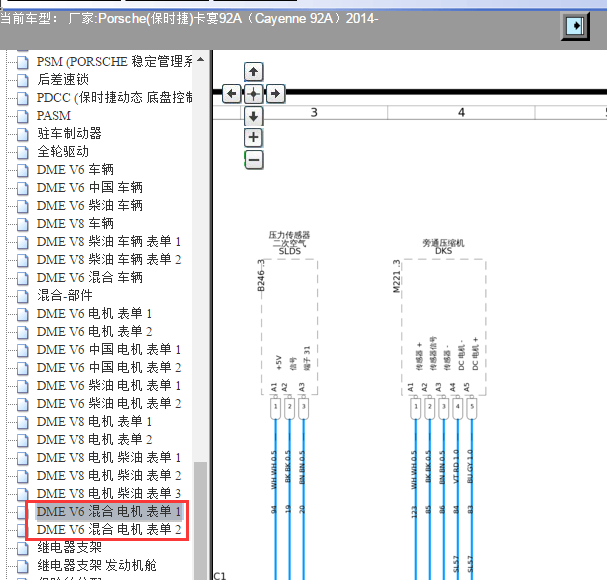Click grid column header 4
Viewport: 607px width, 580px height.
click(461, 113)
